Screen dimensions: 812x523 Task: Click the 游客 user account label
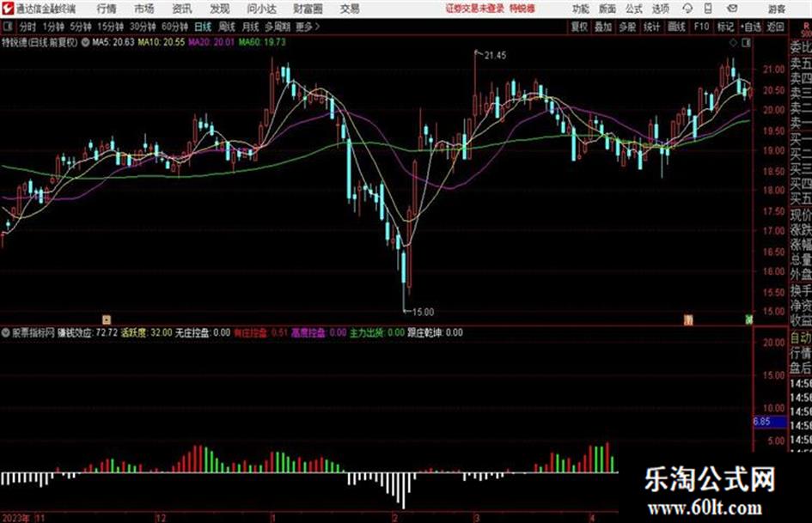pos(776,9)
